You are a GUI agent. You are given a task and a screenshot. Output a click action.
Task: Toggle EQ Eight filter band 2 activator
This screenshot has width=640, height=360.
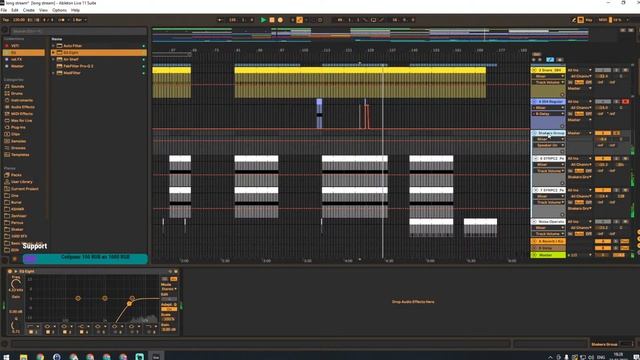(x=48, y=332)
